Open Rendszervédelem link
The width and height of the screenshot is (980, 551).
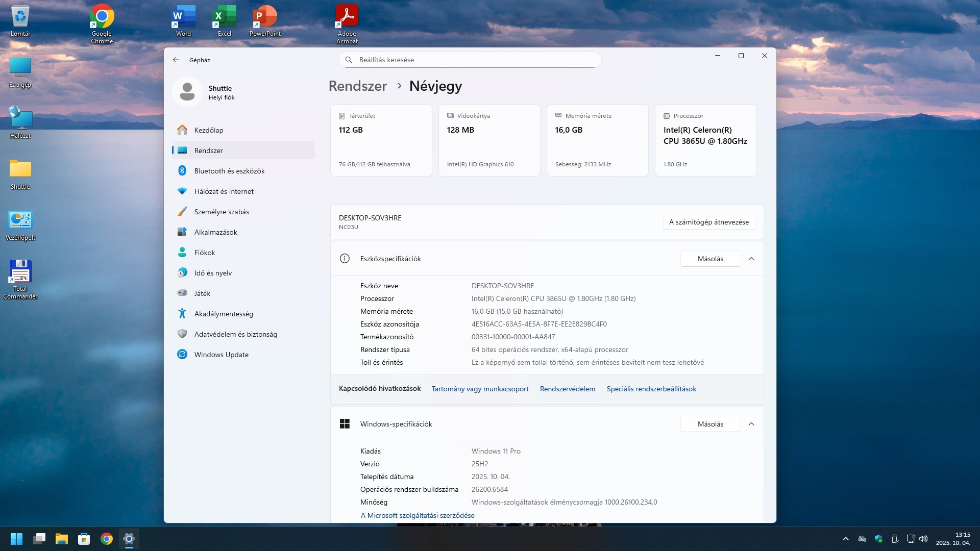[x=567, y=389]
